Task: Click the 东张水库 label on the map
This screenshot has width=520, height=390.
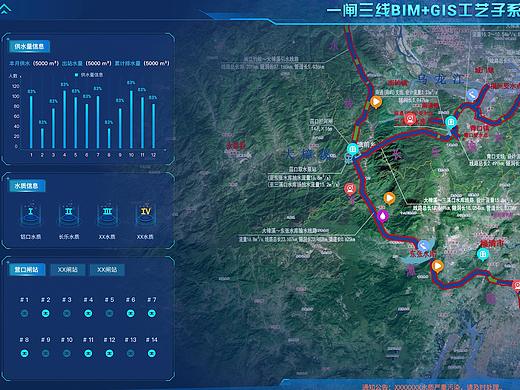Action: [423, 254]
